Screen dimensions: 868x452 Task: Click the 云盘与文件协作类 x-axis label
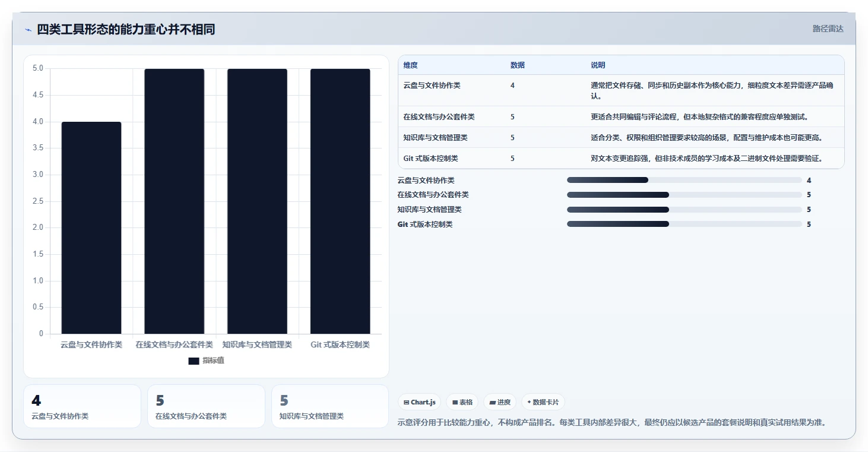tap(91, 344)
